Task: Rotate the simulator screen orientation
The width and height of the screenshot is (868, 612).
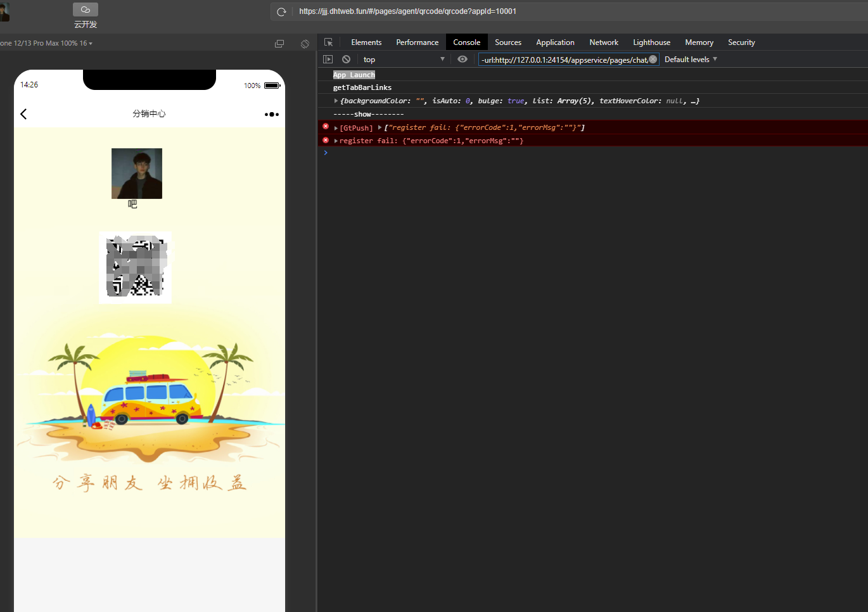Action: pos(305,44)
